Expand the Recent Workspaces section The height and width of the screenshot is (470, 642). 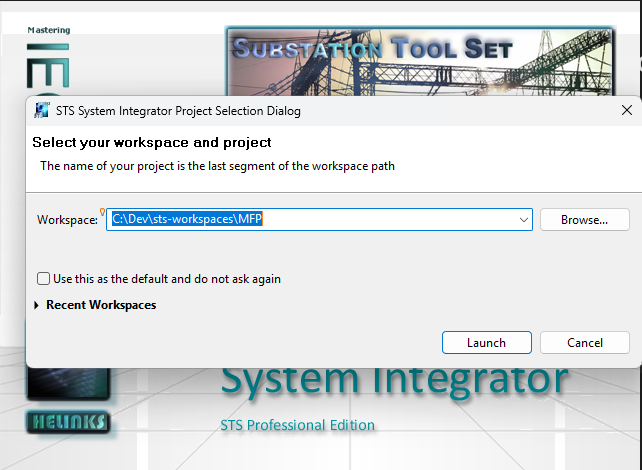tap(36, 305)
